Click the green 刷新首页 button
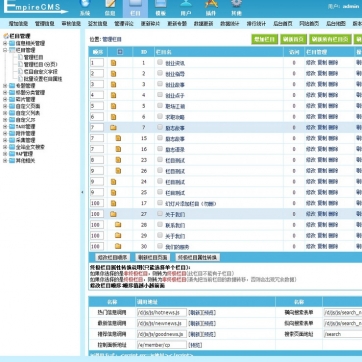The height and width of the screenshot is (362, 362). (x=293, y=39)
